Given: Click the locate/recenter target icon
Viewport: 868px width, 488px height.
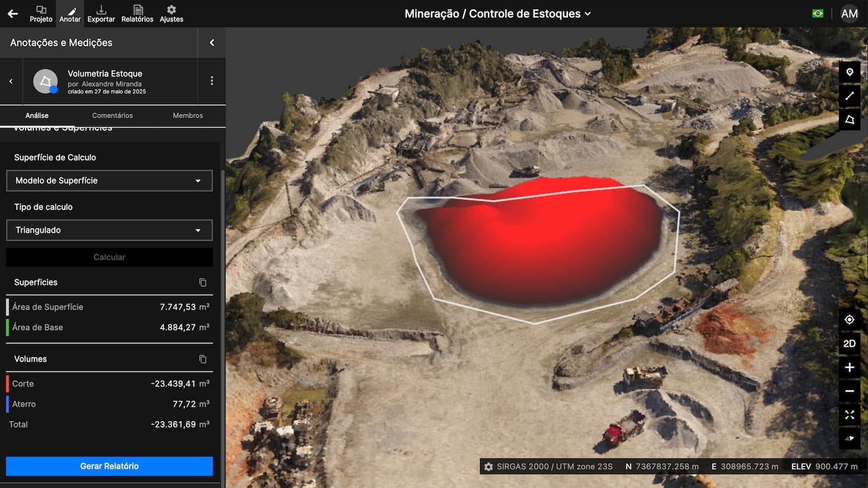Looking at the screenshot, I should coord(849,320).
